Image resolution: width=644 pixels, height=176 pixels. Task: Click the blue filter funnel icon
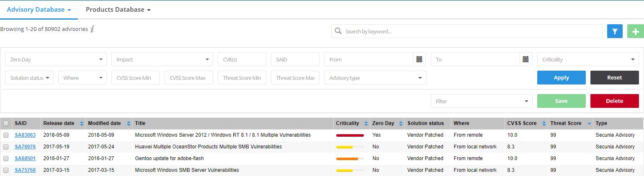click(x=615, y=31)
